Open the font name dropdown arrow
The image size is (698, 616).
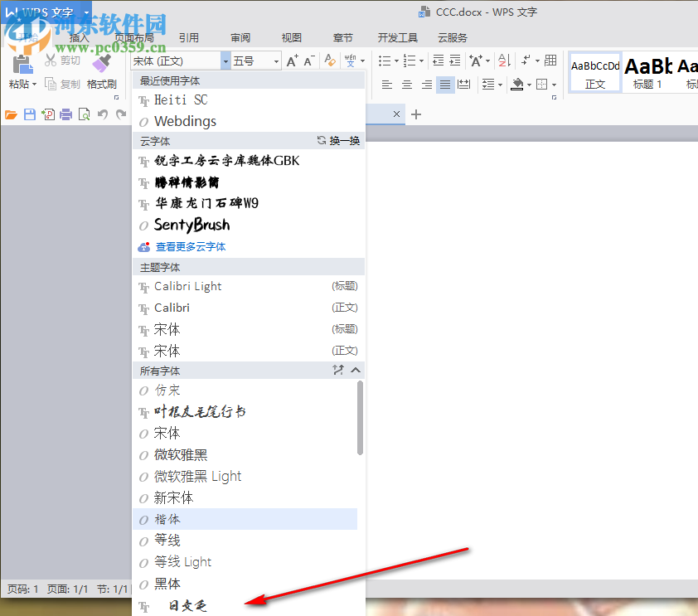225,61
